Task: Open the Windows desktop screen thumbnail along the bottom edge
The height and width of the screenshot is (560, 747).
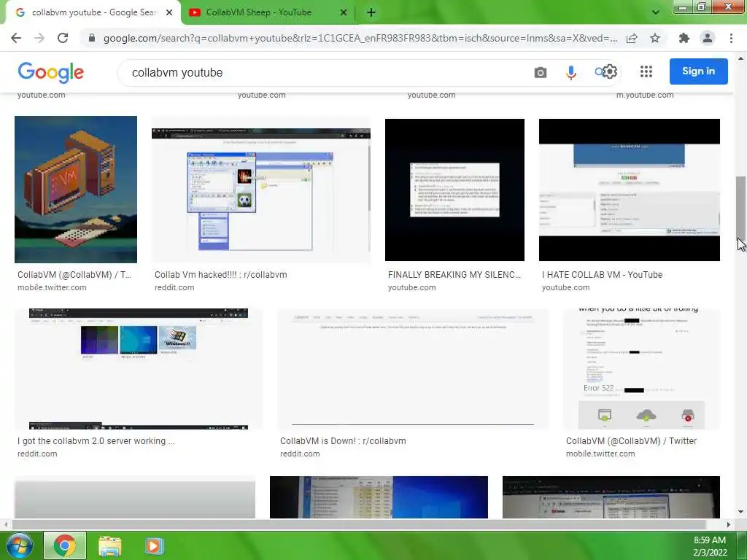Action: [379, 497]
